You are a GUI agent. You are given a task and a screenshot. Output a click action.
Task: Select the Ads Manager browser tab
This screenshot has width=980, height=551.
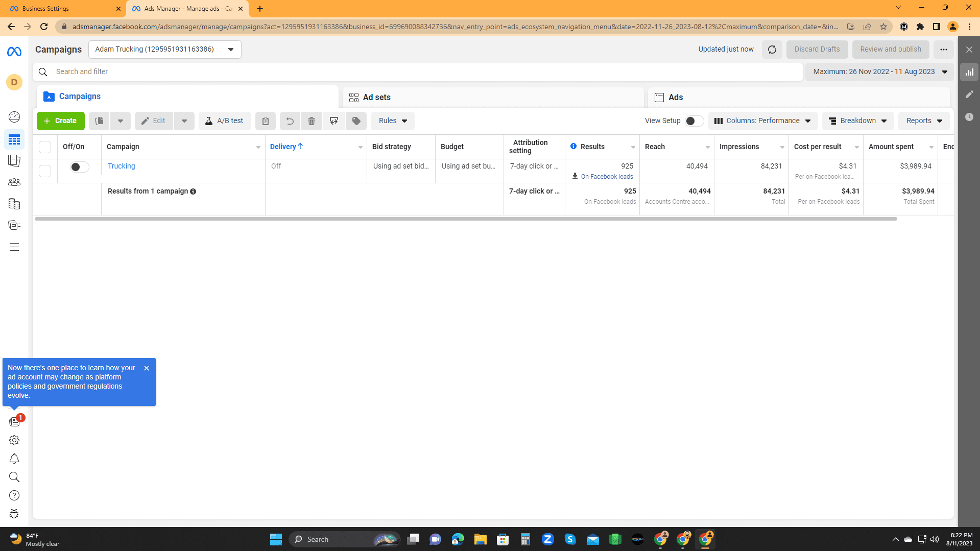(187, 9)
